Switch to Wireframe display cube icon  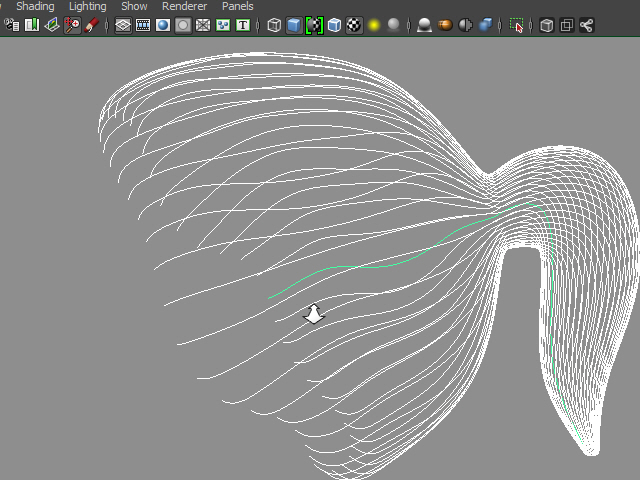[274, 25]
